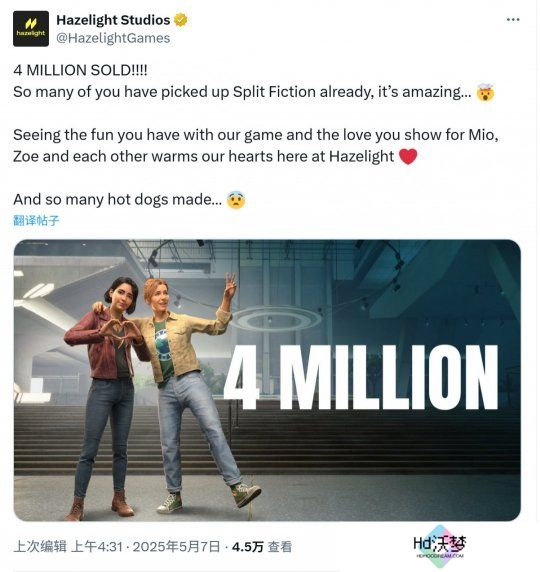The width and height of the screenshot is (540, 572).
Task: Click the white 4 MILLION text in the image
Action: pos(361,377)
